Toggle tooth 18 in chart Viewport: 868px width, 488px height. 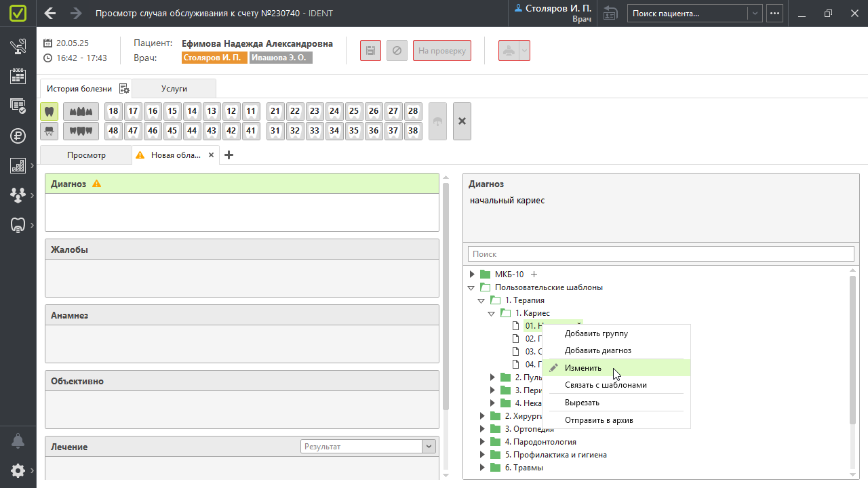[113, 112]
